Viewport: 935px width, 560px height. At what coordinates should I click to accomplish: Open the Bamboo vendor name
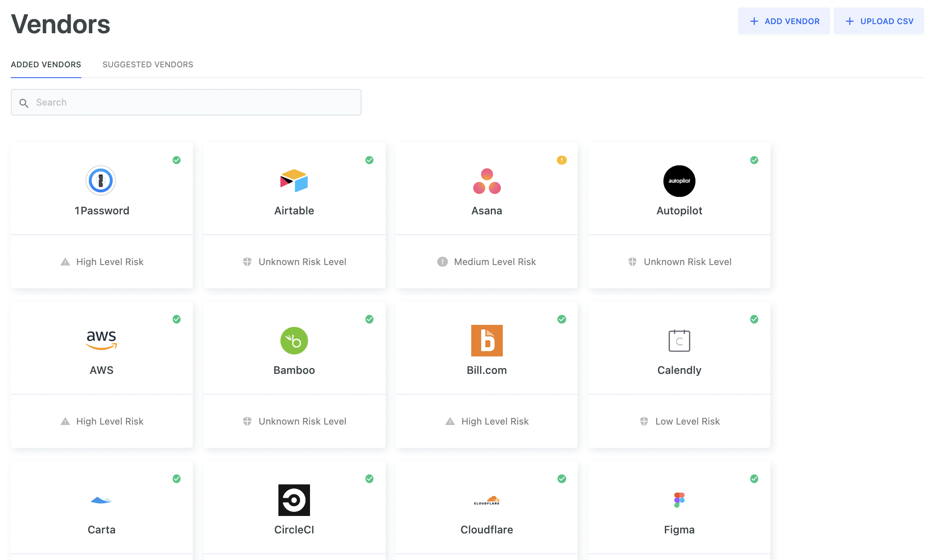pyautogui.click(x=294, y=370)
